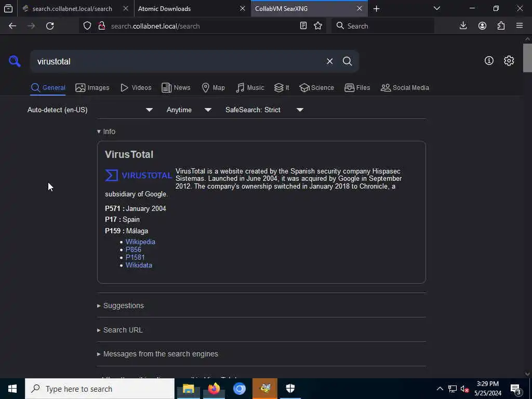Viewport: 532px width, 399px height.
Task: Click the network tray icon
Action: pos(453,389)
